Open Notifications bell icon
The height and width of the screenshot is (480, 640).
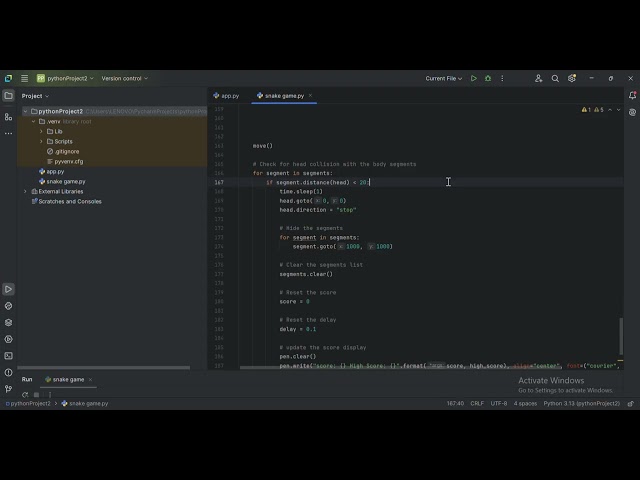click(x=632, y=96)
